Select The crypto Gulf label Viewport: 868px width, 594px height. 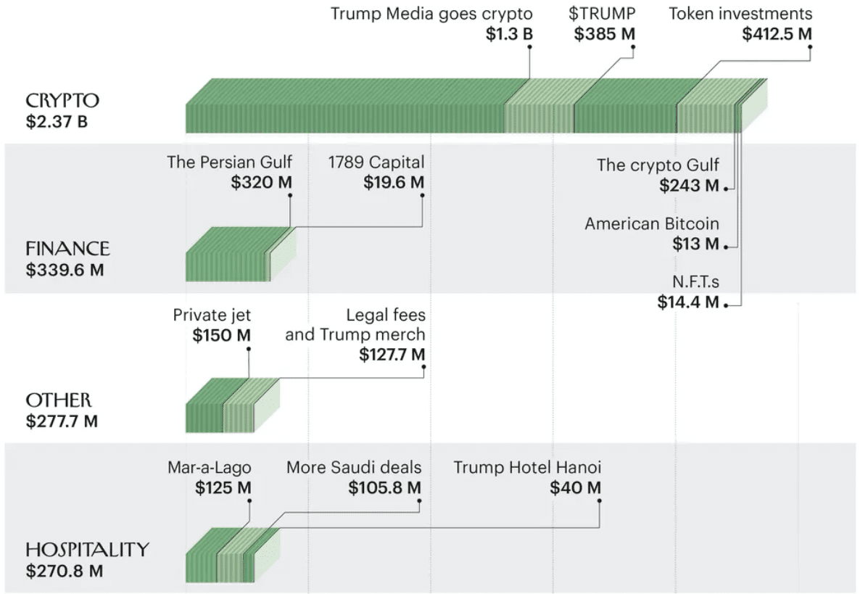coord(658,165)
